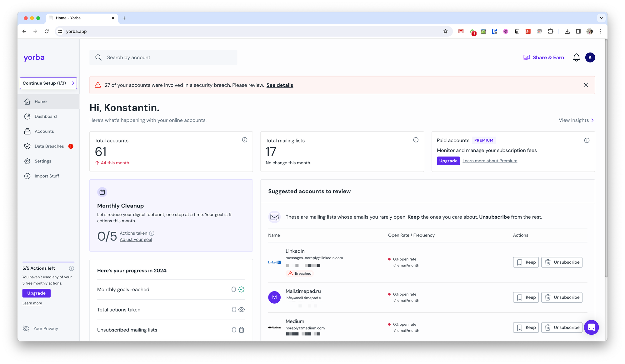Open the K user avatar menu
The width and height of the screenshot is (625, 364).
click(x=590, y=57)
